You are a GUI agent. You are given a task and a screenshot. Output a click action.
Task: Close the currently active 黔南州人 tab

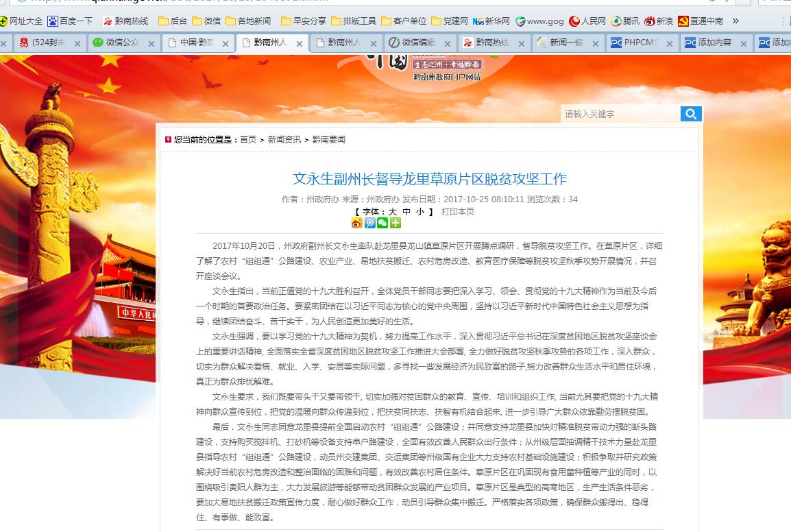(x=300, y=44)
